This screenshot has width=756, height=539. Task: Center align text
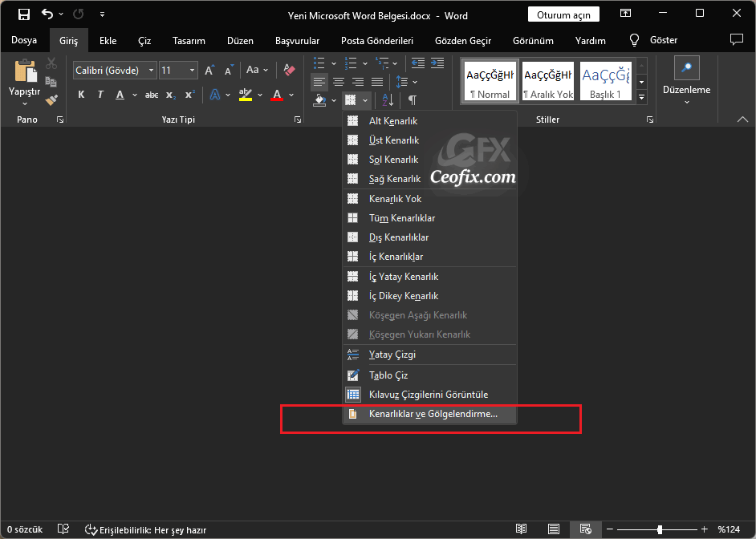339,82
